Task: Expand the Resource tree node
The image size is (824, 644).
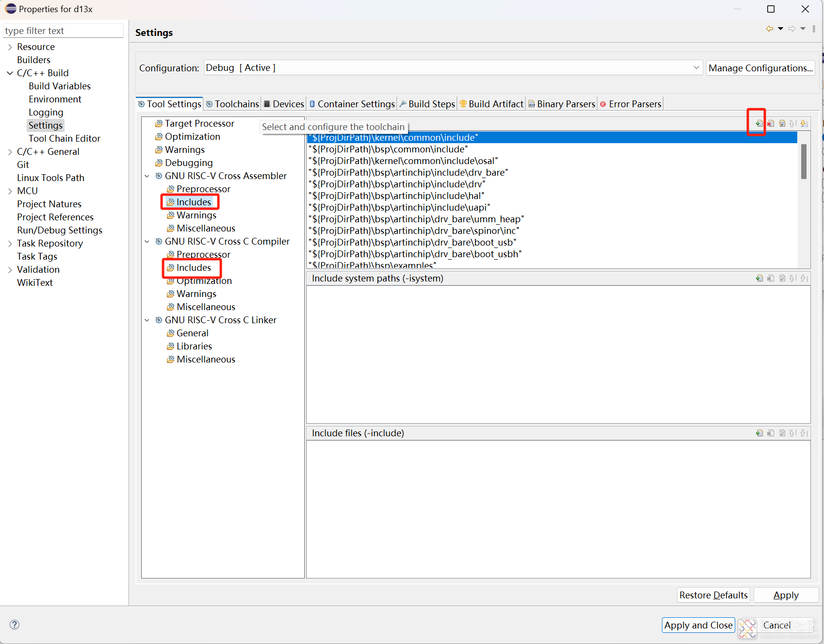Action: coord(10,47)
